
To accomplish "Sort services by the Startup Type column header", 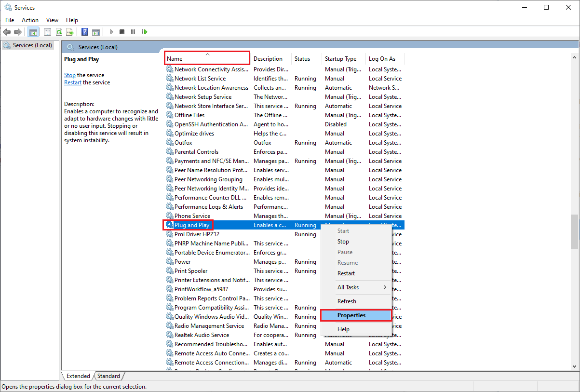I will 340,59.
